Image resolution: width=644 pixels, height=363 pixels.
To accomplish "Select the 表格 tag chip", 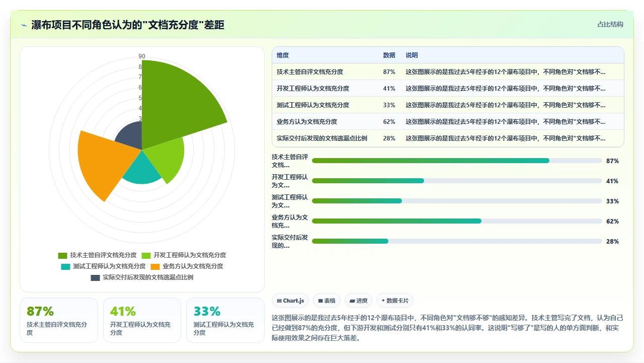I will click(x=327, y=301).
